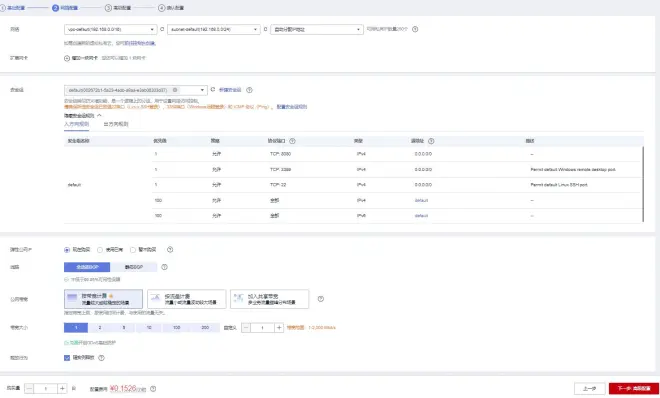Image resolution: width=660 pixels, height=398 pixels.
Task: Open the vpc-default network dropdown
Action: pos(111,29)
